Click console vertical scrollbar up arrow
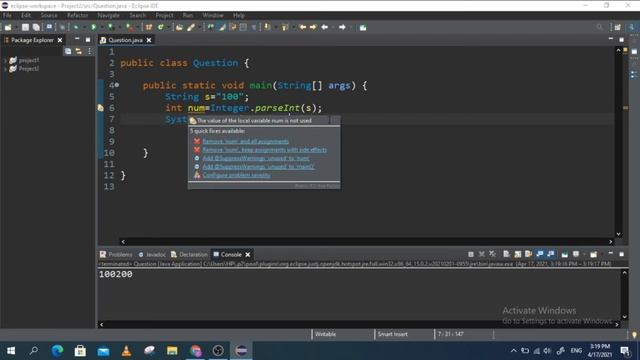The width and height of the screenshot is (640, 360). pos(624,273)
